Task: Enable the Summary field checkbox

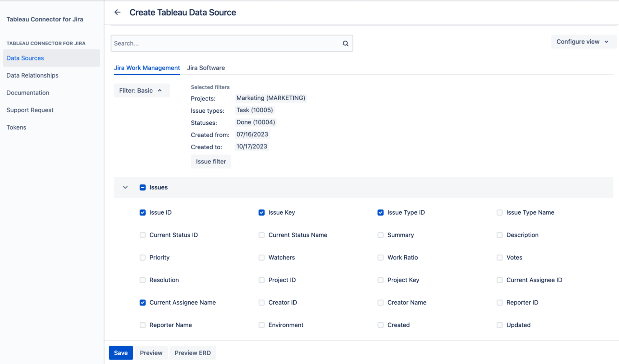Action: pos(380,235)
